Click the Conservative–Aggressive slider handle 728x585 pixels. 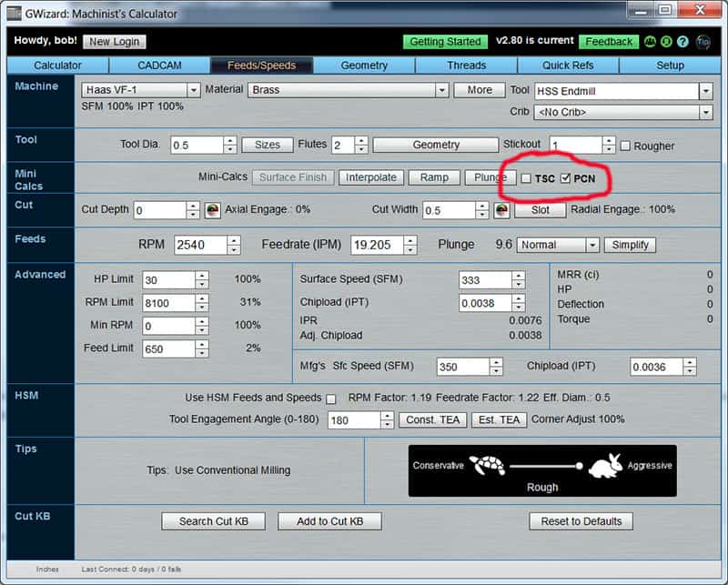[x=579, y=466]
